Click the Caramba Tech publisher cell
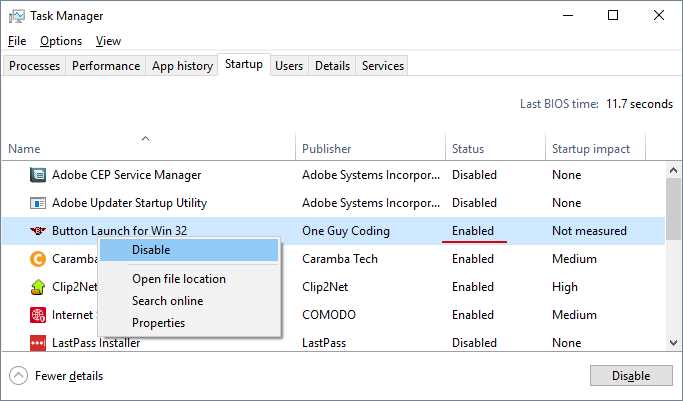The width and height of the screenshot is (683, 401). click(340, 259)
